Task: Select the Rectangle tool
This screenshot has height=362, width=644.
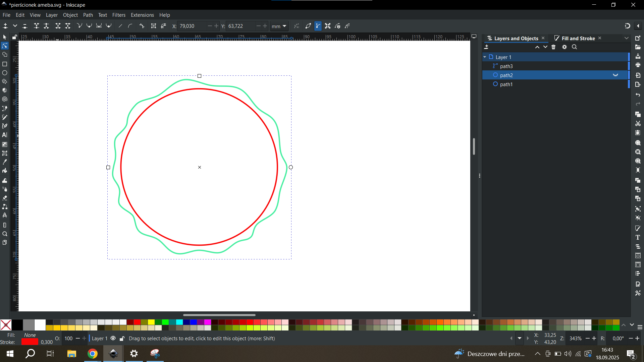Action: [5, 64]
